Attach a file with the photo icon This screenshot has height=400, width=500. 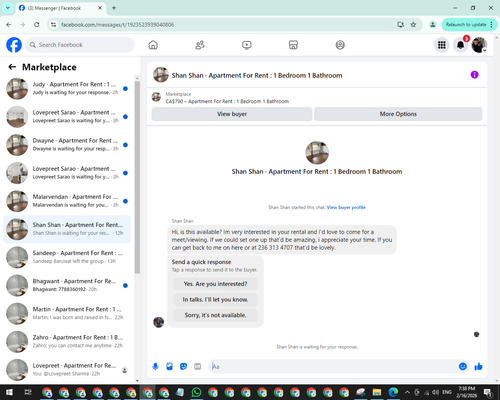pyautogui.click(x=169, y=367)
